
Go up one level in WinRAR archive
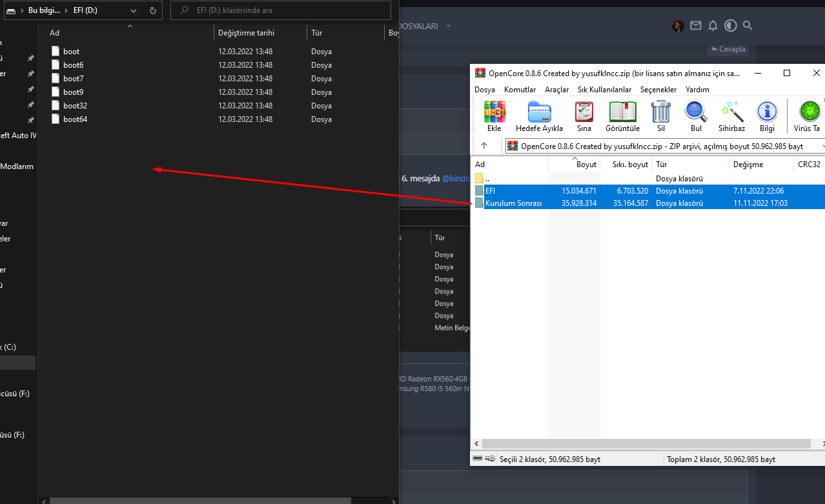484,146
